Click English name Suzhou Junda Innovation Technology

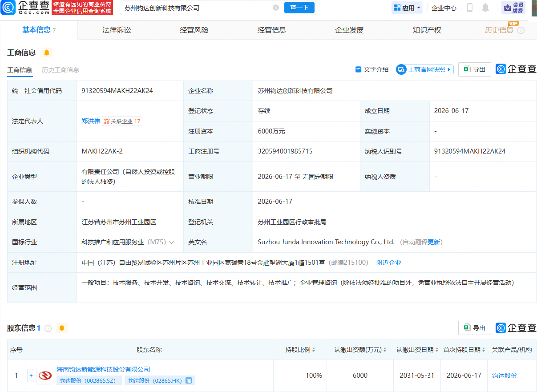[x=326, y=242]
